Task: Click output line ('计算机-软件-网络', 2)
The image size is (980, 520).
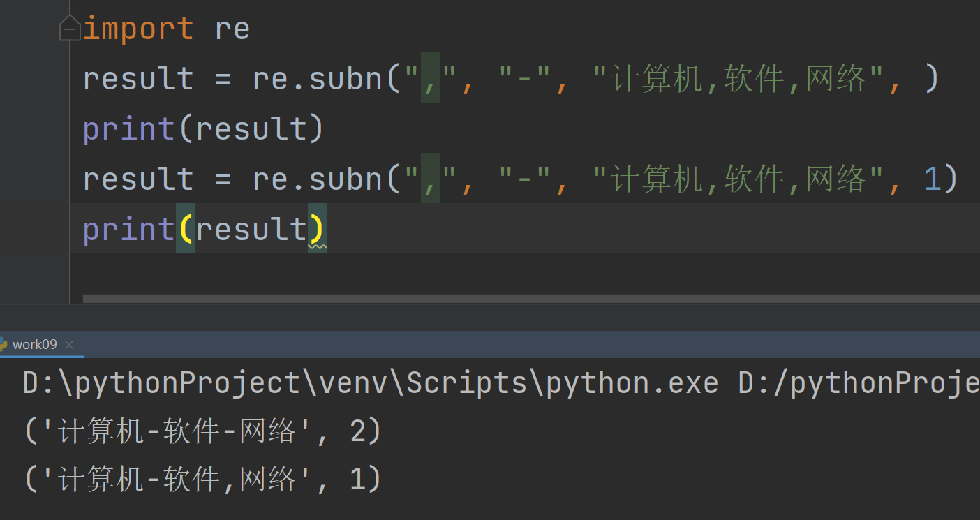Action: point(202,432)
